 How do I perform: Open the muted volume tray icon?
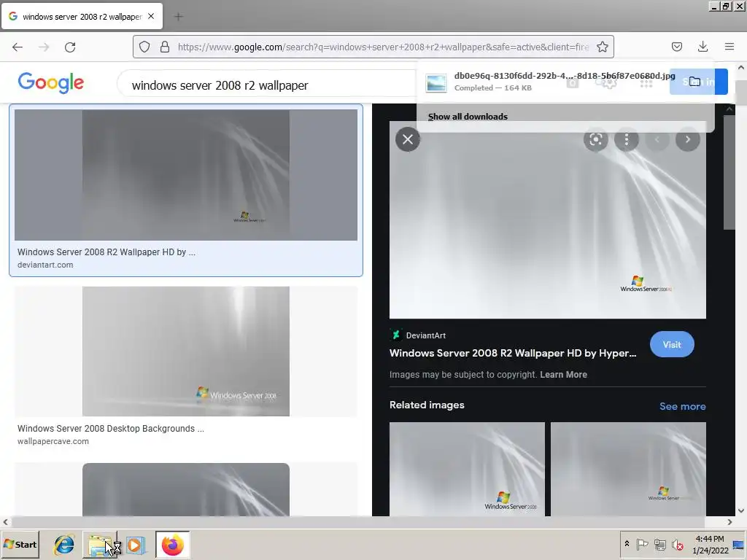click(677, 544)
